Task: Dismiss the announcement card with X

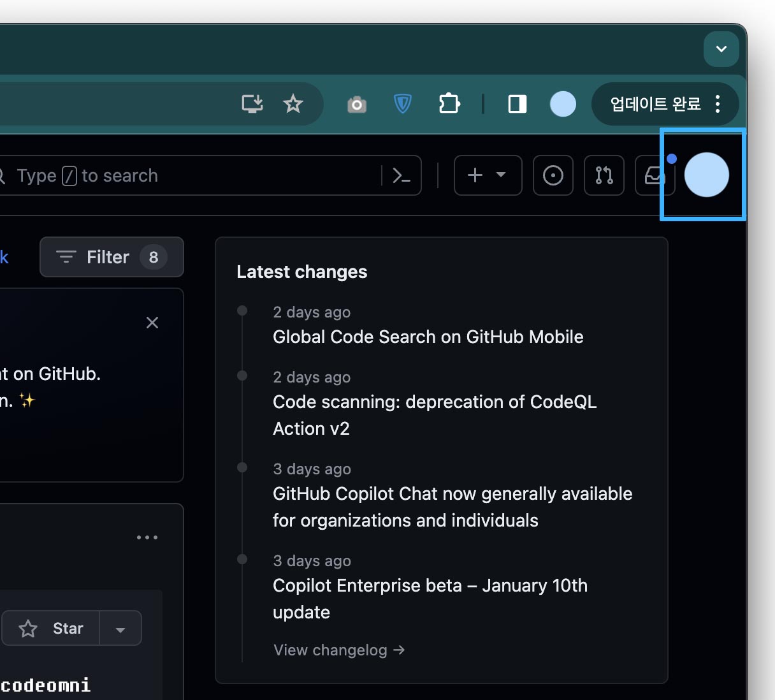Action: (152, 323)
